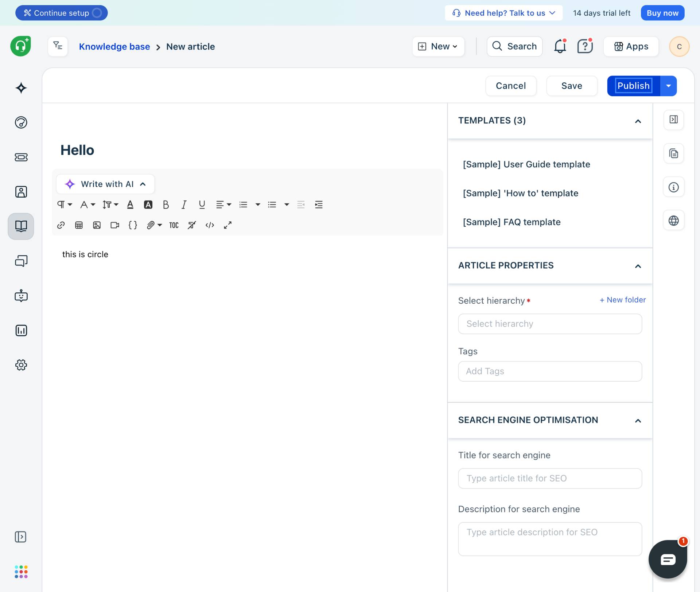The width and height of the screenshot is (700, 592).
Task: Open bullet list style dropdown arrow
Action: (x=287, y=205)
